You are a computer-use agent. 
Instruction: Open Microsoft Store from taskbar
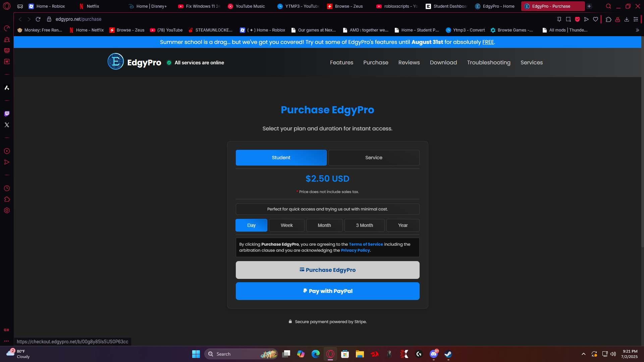(345, 354)
